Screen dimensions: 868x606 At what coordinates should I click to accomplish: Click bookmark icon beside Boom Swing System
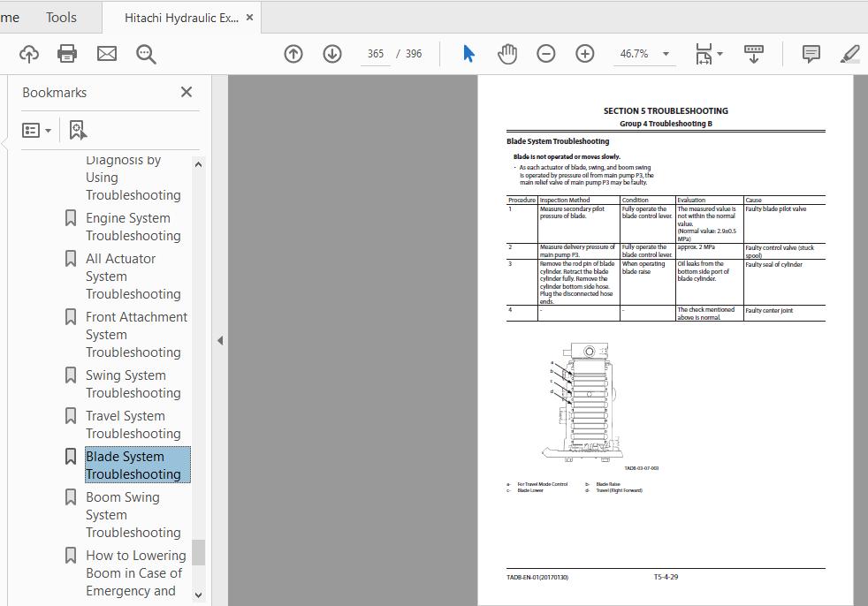[x=71, y=497]
